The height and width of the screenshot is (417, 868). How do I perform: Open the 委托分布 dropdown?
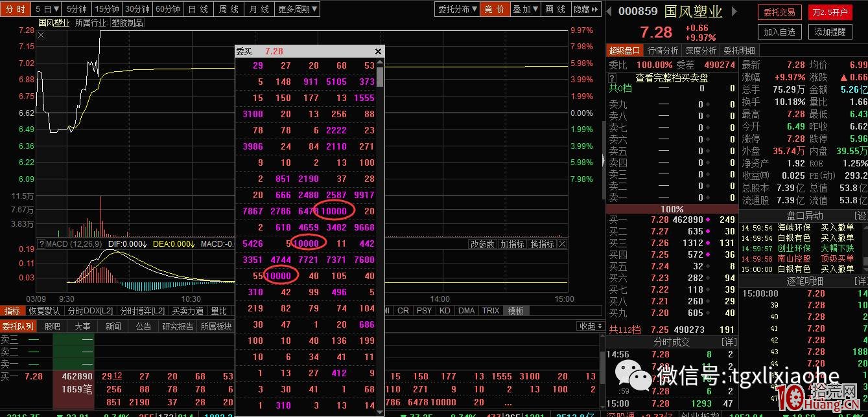(x=456, y=9)
